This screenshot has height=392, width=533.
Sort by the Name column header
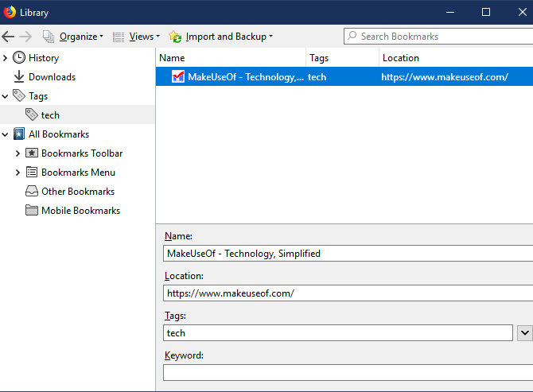pos(231,58)
